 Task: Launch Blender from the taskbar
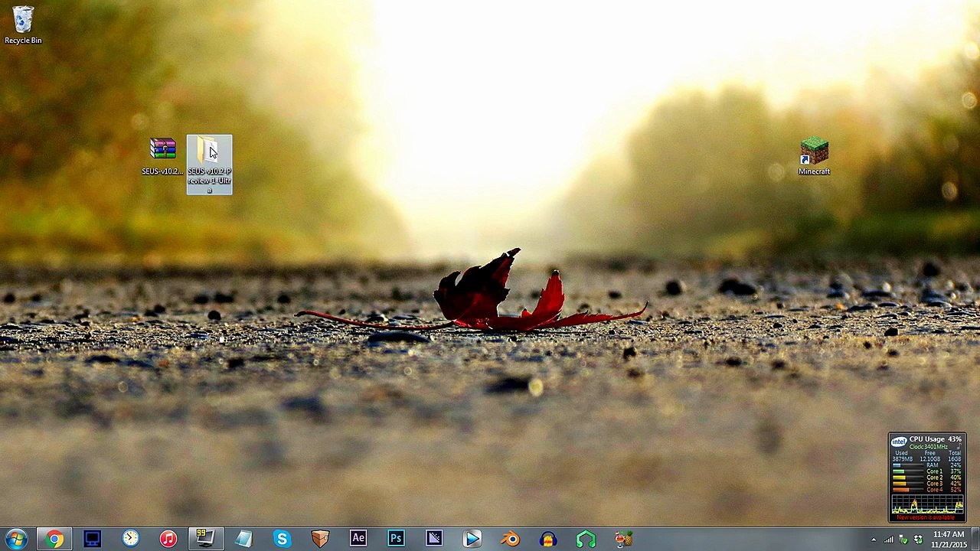click(510, 539)
